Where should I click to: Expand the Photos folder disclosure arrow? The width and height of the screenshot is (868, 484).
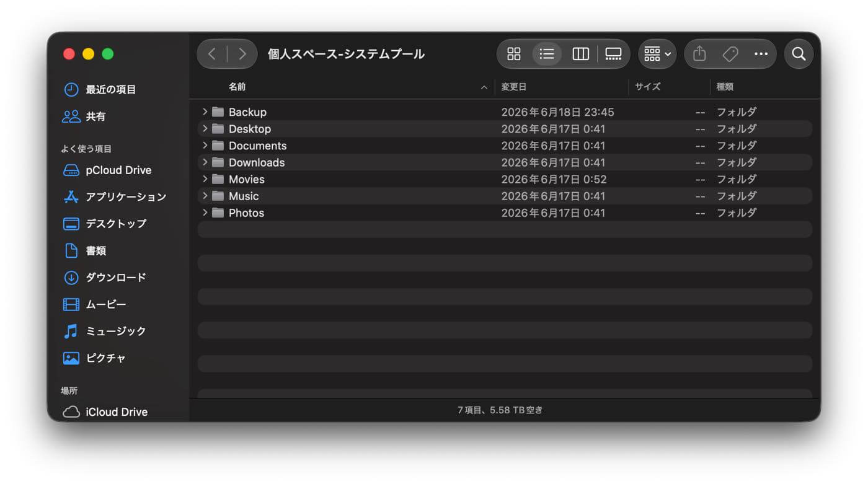click(x=205, y=212)
